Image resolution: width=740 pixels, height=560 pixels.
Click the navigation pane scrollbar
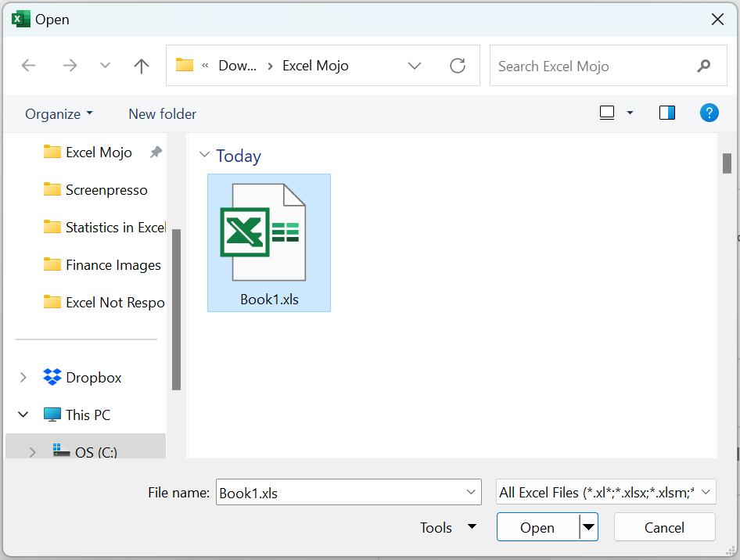177,310
